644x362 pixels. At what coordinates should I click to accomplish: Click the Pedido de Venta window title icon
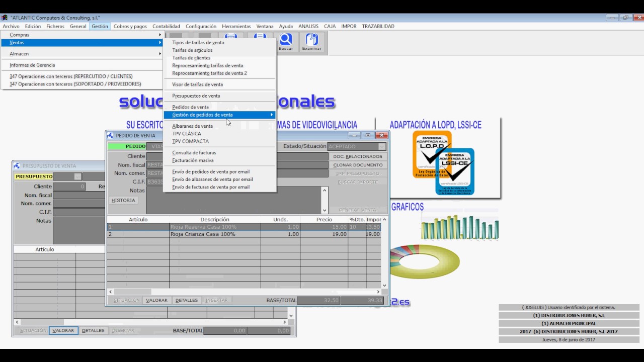(x=110, y=135)
